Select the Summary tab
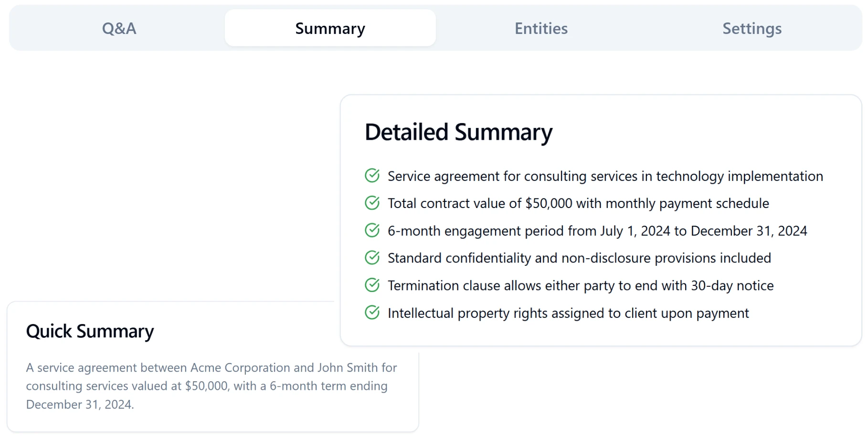Image resolution: width=868 pixels, height=439 pixels. [329, 28]
